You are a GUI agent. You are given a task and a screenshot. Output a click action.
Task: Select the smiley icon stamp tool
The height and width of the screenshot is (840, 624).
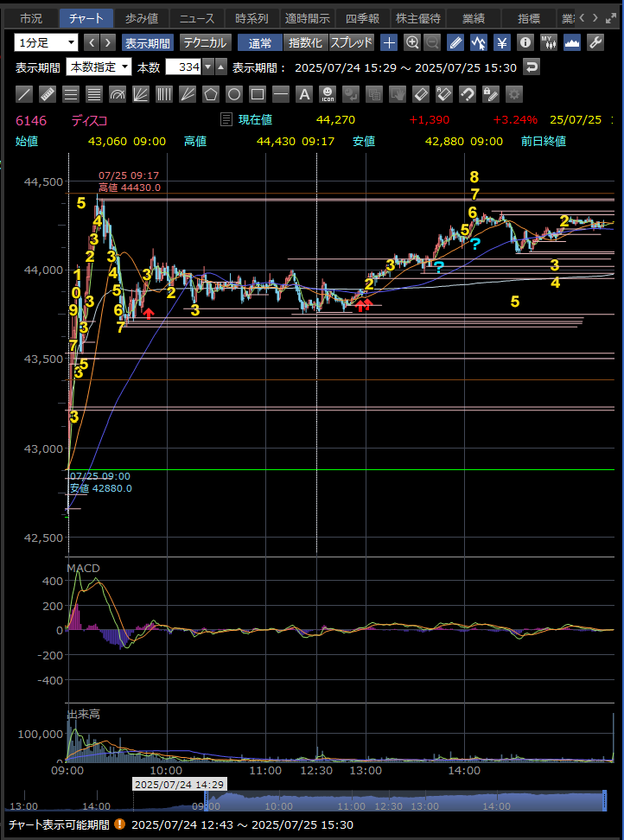pos(328,95)
